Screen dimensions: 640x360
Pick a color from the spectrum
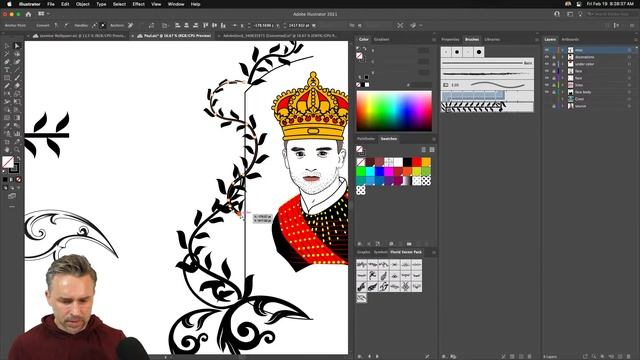tap(394, 111)
